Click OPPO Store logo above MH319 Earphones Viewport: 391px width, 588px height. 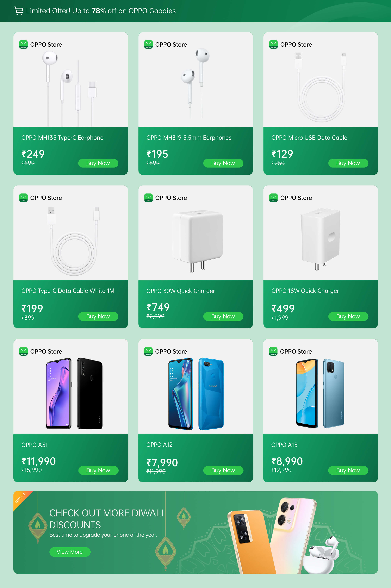click(148, 45)
